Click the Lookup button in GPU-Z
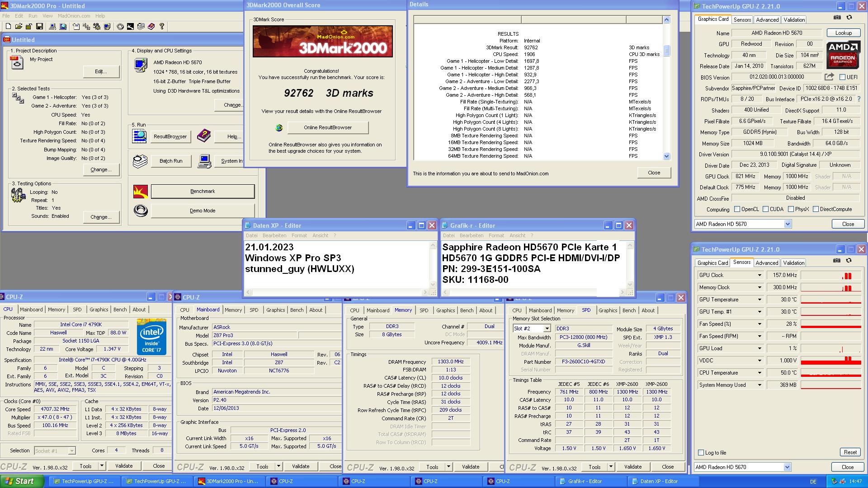 point(843,33)
